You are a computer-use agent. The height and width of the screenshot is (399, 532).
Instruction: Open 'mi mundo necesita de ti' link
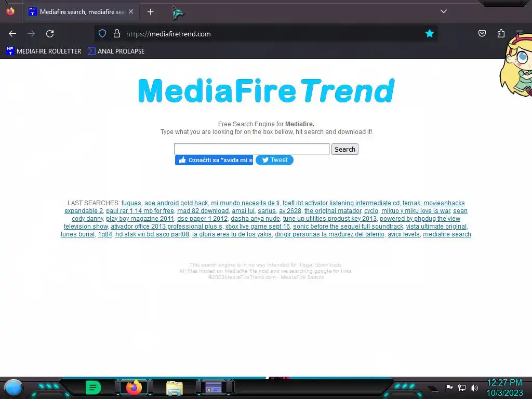click(245, 203)
